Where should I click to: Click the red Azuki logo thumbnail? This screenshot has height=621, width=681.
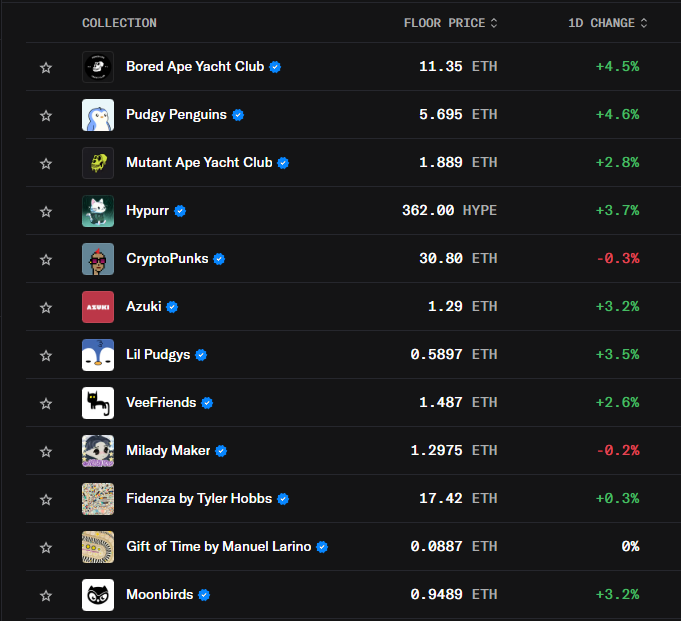pyautogui.click(x=98, y=307)
